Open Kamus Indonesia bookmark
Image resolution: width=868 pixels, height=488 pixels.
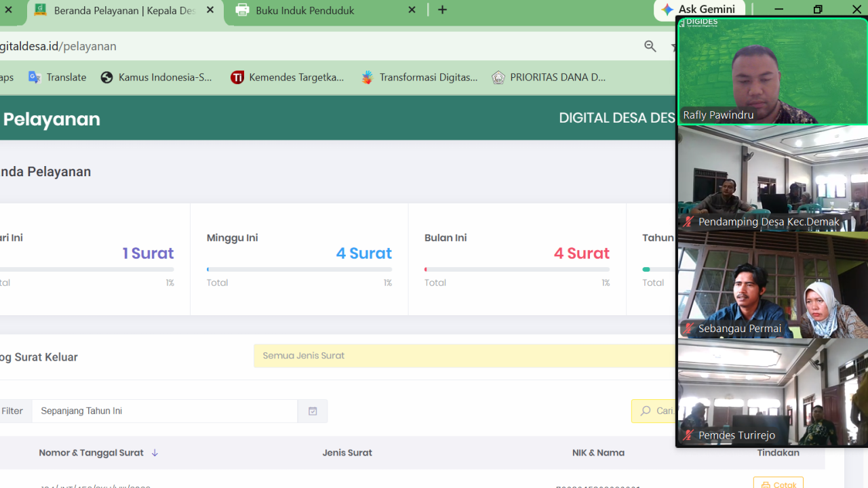click(x=157, y=77)
